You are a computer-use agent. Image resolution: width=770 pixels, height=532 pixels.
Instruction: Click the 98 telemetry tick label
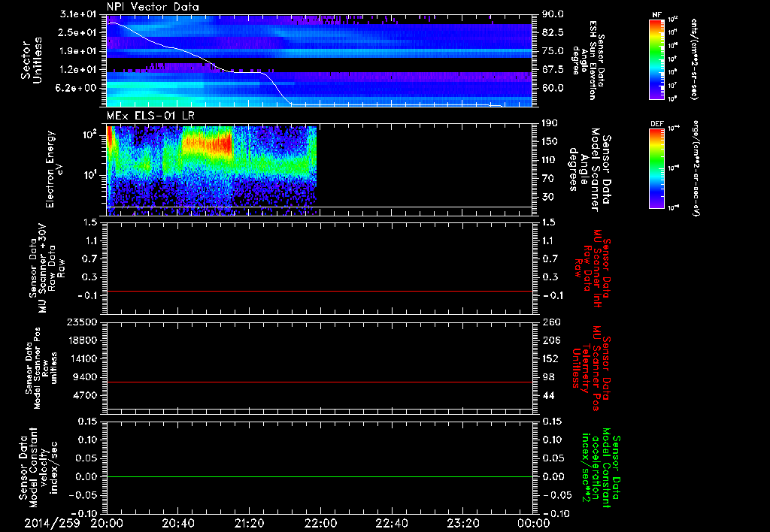(x=550, y=377)
